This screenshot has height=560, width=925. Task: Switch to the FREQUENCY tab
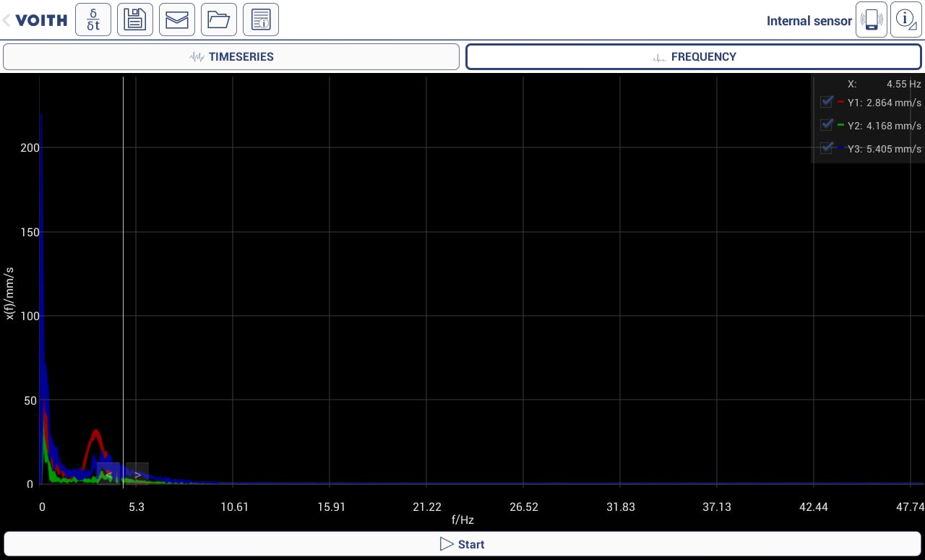[x=694, y=57]
